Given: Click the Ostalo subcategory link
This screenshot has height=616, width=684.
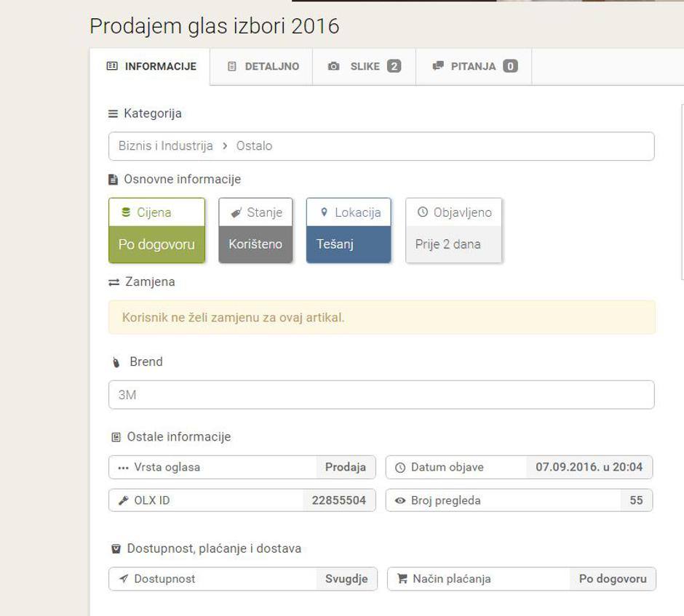Looking at the screenshot, I should [254, 145].
